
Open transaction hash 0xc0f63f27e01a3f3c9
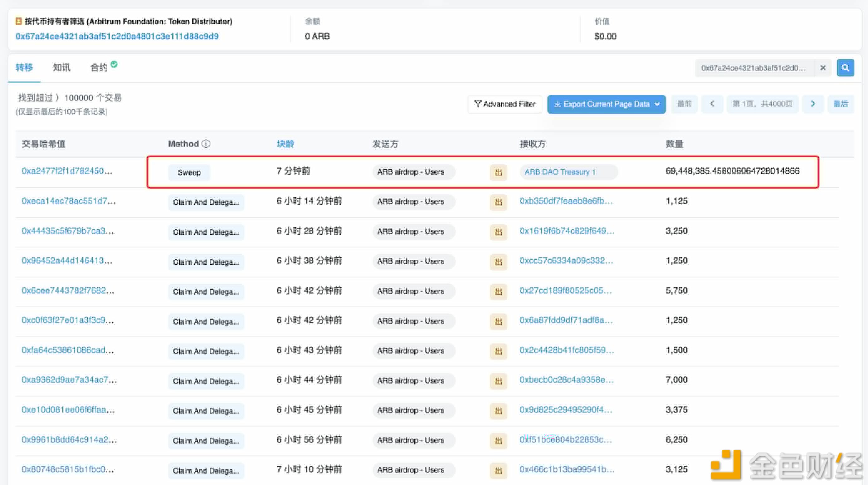click(68, 320)
